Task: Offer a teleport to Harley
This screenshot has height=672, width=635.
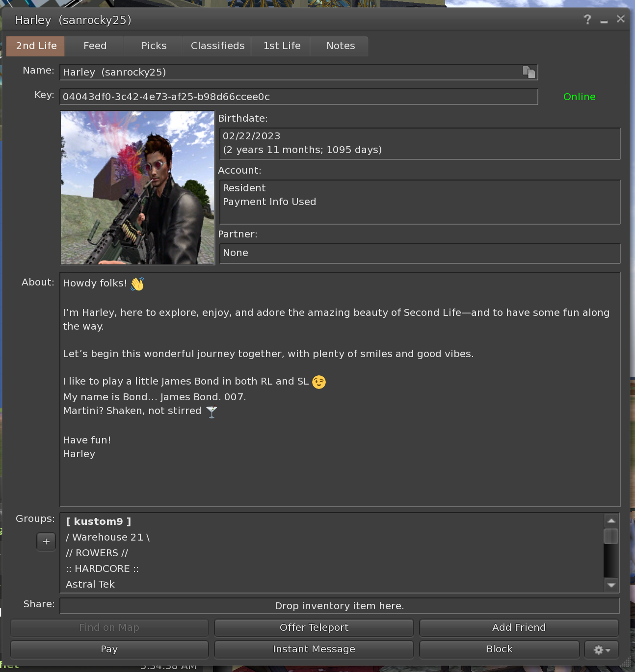Action: point(314,627)
